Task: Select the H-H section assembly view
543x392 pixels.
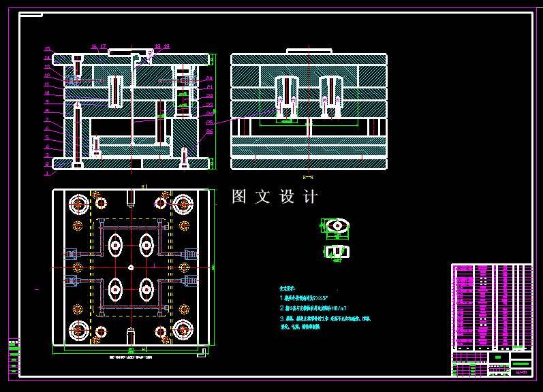Action: (x=309, y=110)
